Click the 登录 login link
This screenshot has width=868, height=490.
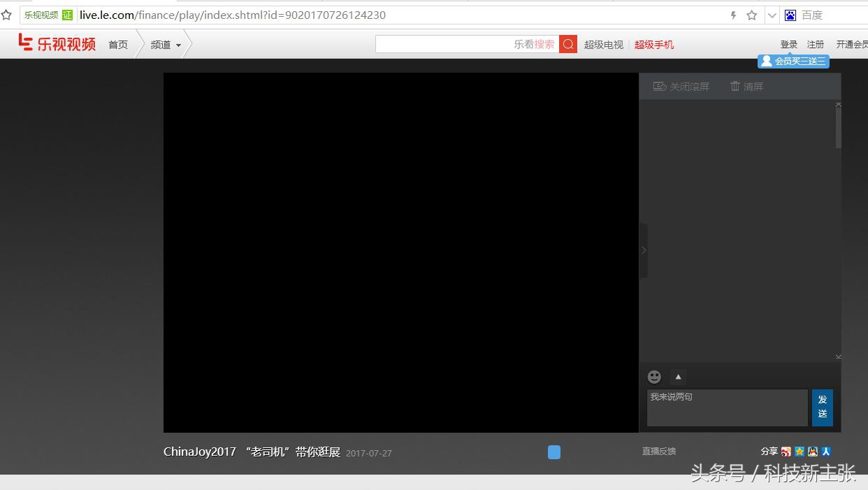pos(788,43)
